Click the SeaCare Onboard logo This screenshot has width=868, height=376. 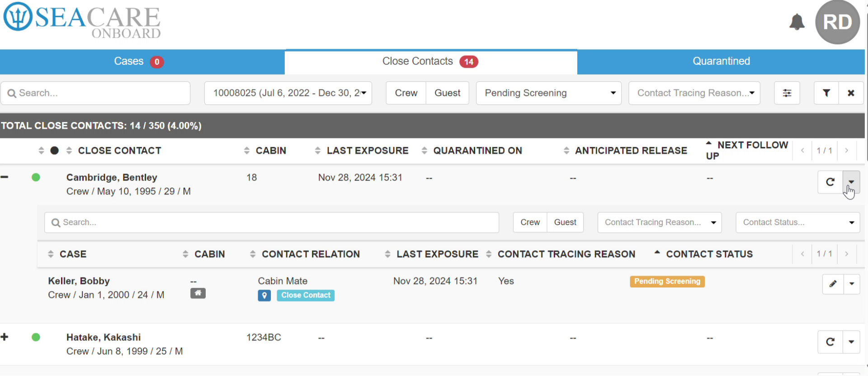(x=82, y=21)
